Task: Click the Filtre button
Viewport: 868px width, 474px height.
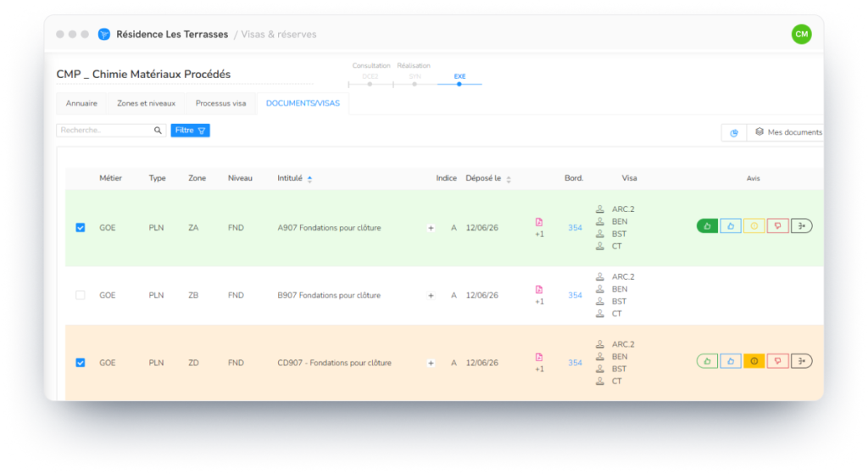Action: (190, 130)
